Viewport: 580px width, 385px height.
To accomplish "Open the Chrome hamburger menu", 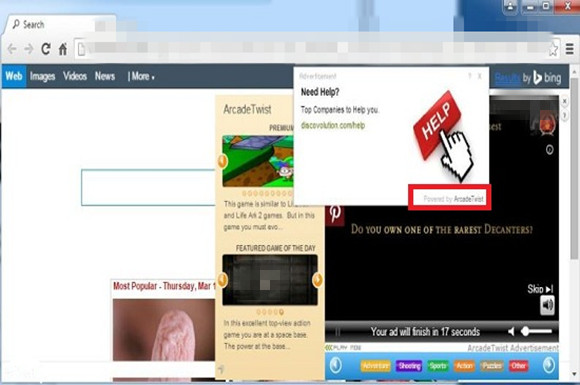I will click(x=570, y=49).
